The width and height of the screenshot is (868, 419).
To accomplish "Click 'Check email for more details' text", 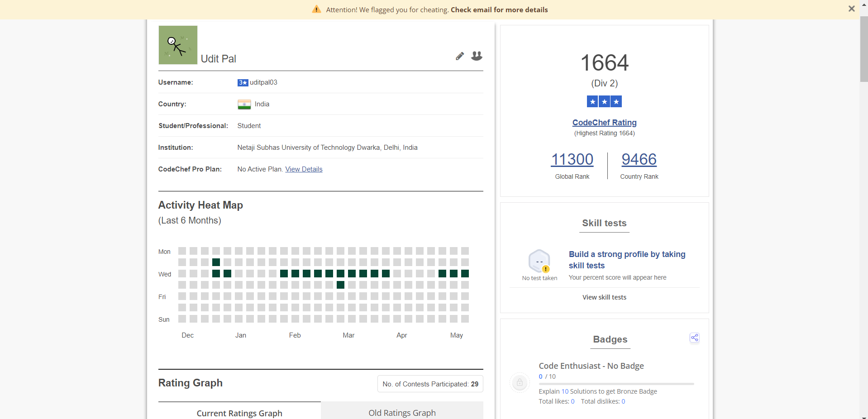I will (x=499, y=10).
